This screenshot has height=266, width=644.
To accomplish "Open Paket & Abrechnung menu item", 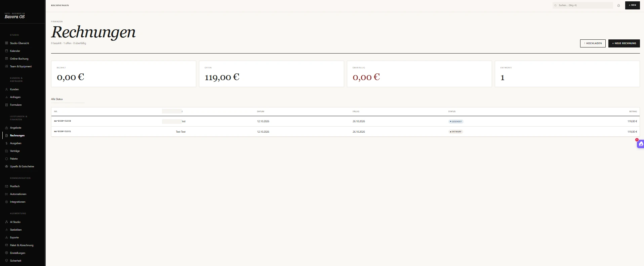I will (x=22, y=245).
